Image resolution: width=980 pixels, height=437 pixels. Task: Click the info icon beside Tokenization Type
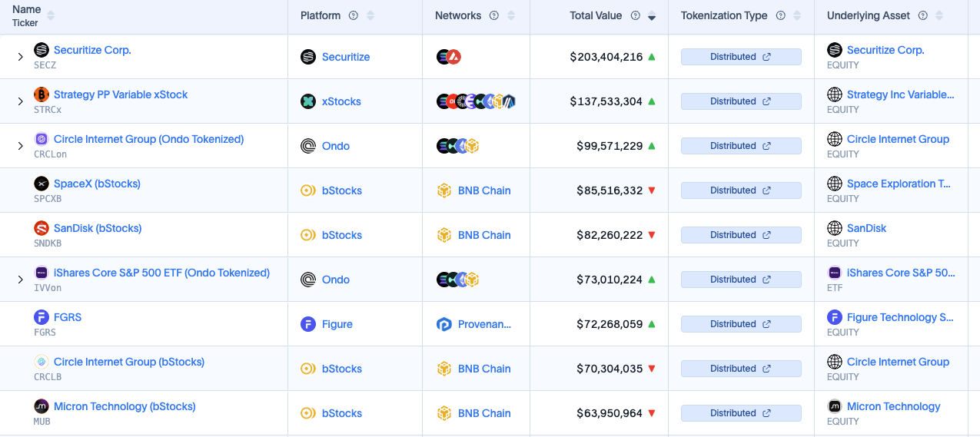point(781,15)
